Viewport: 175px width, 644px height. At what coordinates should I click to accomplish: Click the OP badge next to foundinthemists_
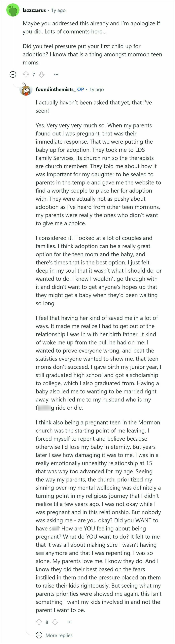tap(81, 89)
